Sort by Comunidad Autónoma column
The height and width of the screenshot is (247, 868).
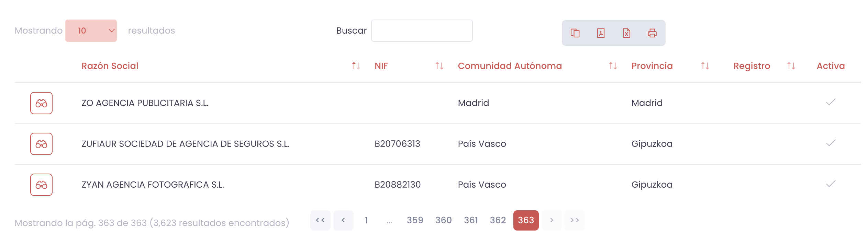tap(613, 66)
